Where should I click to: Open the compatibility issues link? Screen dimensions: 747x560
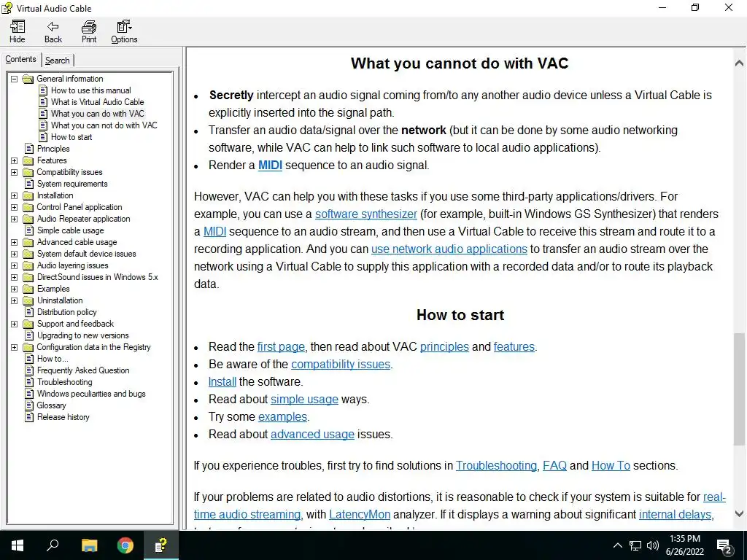coord(341,365)
